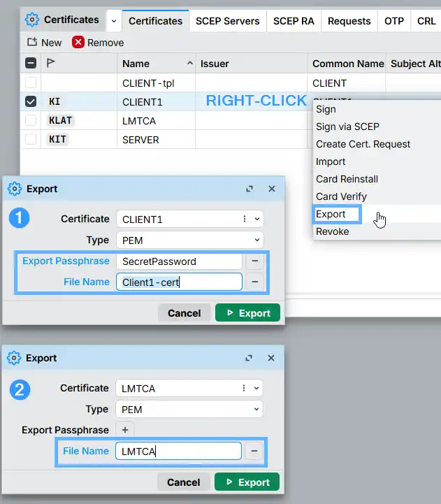Viewport: 441px width, 504px height.
Task: Cancel the CLIENT1 Export dialog
Action: coord(185,312)
